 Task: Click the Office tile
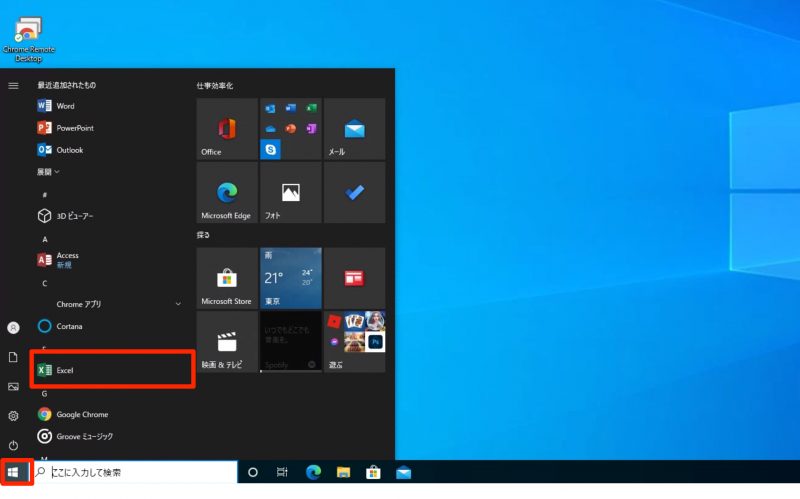(227, 129)
